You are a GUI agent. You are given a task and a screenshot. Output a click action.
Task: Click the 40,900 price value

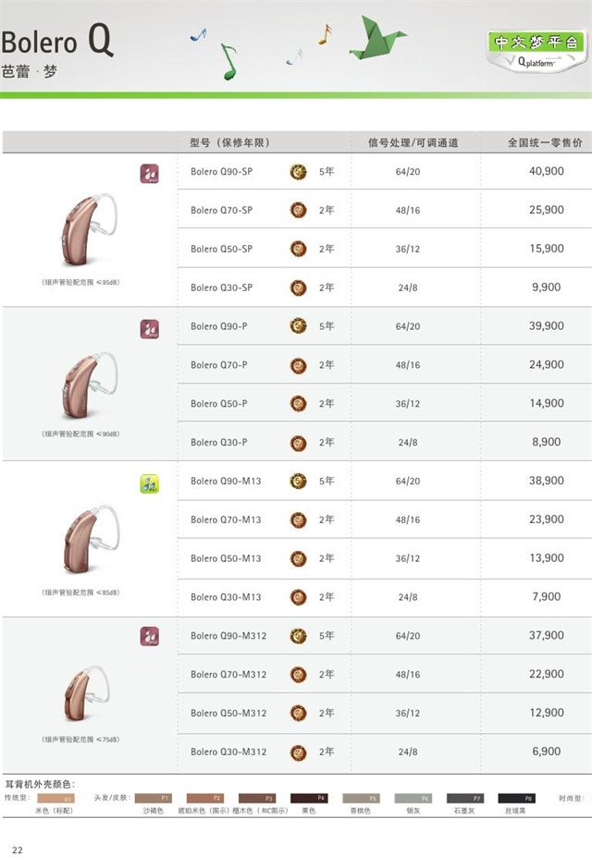click(x=547, y=171)
